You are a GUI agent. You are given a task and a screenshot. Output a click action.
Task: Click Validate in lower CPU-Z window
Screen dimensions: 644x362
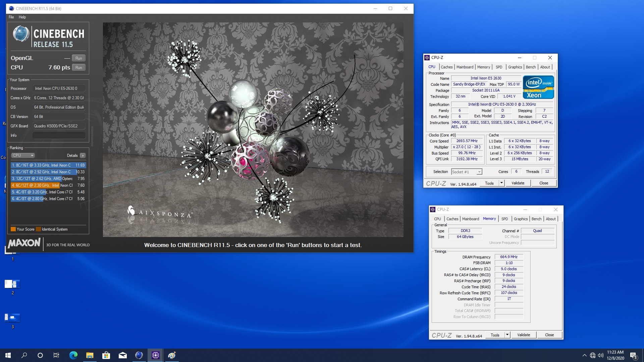(523, 335)
